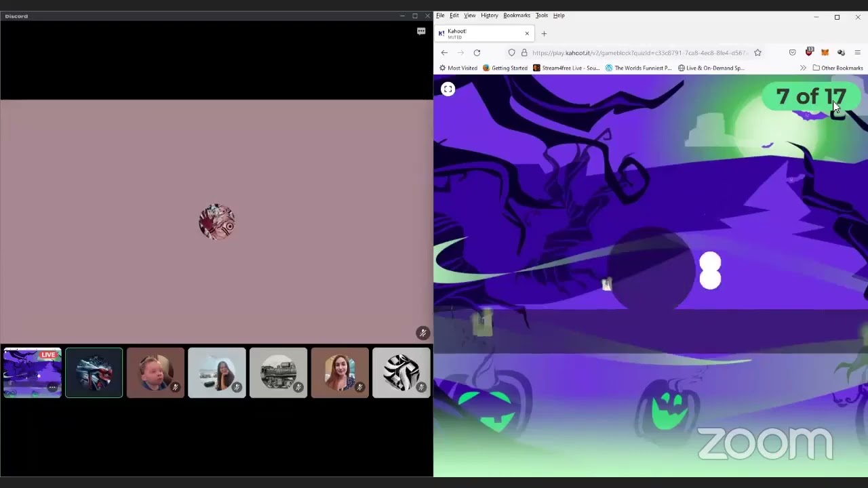Open the uBlock extension icon
Viewport: 868px width, 488px height.
click(x=809, y=52)
